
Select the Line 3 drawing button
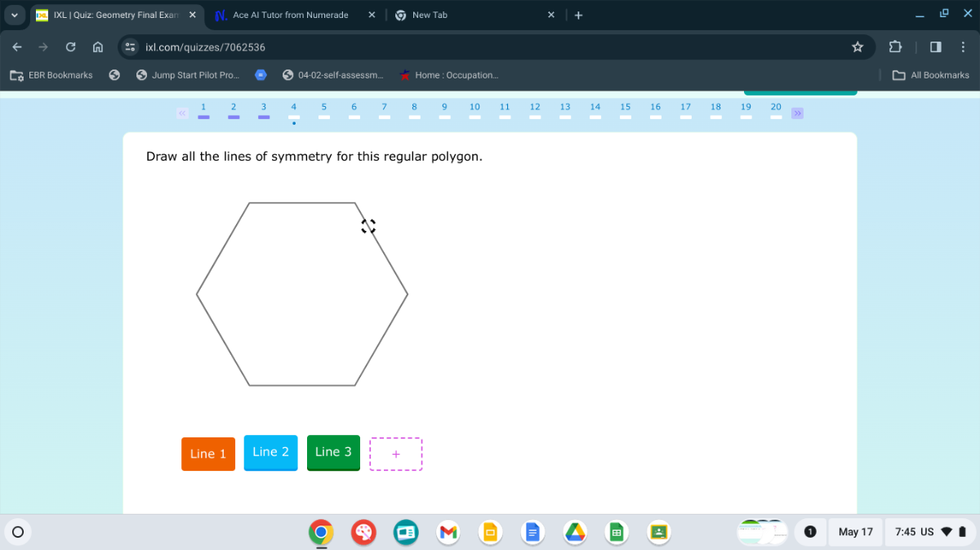(x=333, y=454)
